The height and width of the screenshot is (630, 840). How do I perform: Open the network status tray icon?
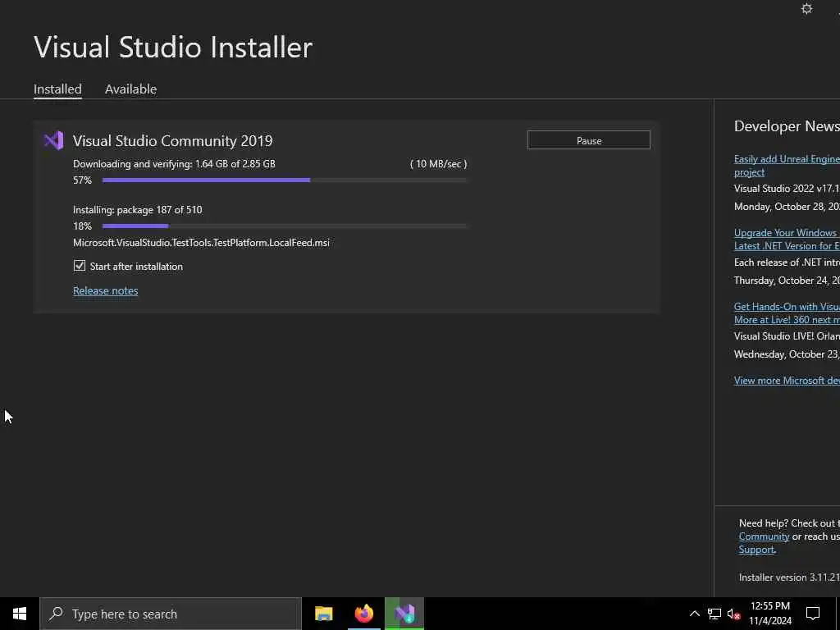point(714,614)
